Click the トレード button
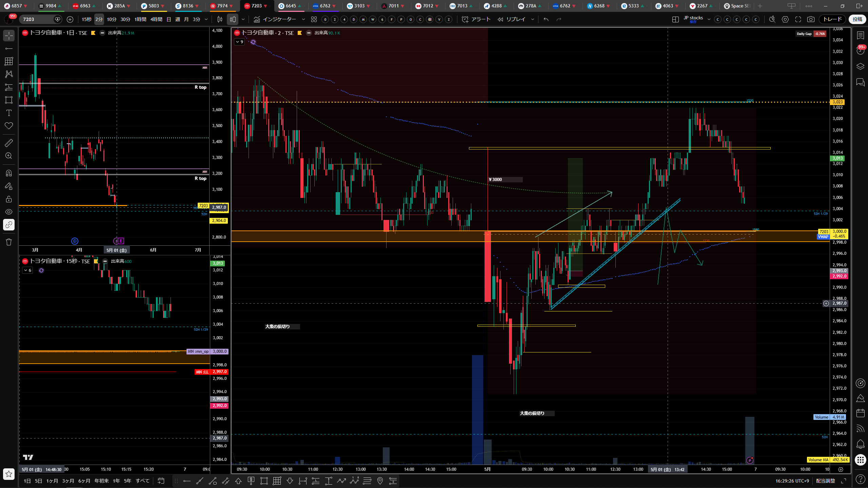The width and height of the screenshot is (868, 488). point(832,19)
